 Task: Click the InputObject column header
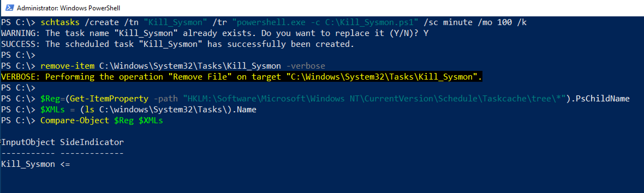28,142
